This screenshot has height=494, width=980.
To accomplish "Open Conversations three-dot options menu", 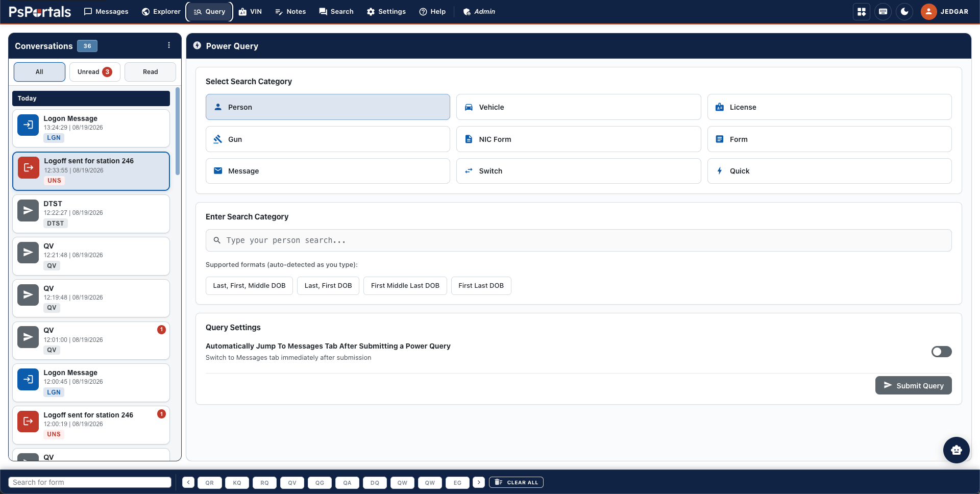I will (169, 45).
